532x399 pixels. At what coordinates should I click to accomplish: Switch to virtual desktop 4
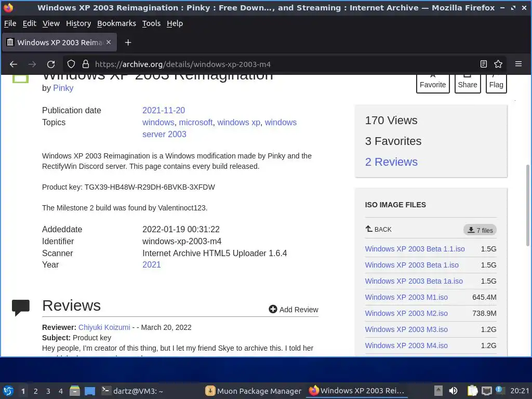(x=61, y=391)
